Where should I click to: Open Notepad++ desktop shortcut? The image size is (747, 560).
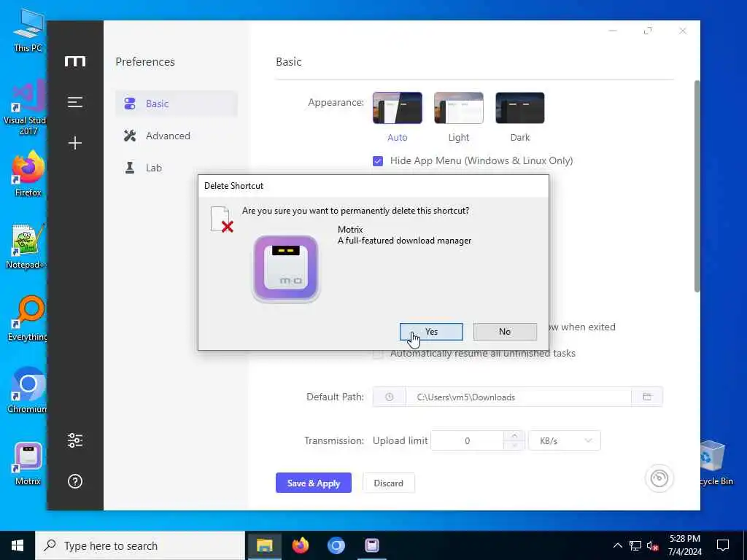[x=26, y=246]
